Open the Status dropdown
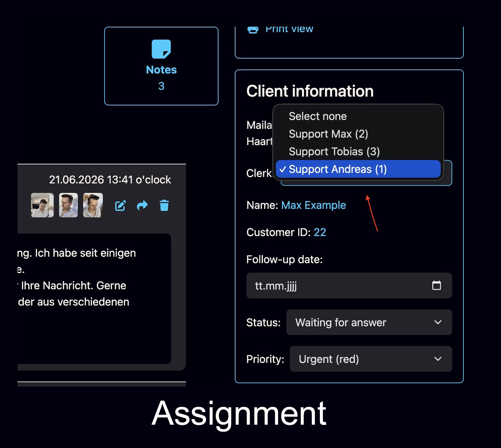 tap(369, 322)
